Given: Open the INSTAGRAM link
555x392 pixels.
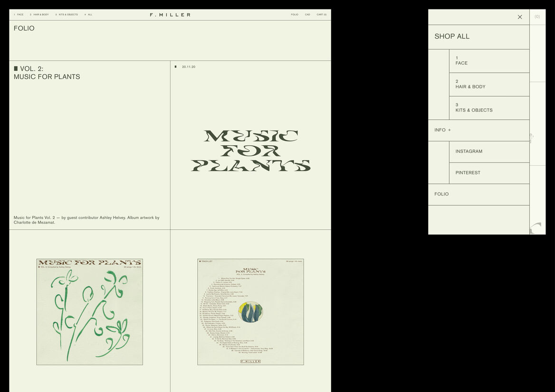Looking at the screenshot, I should (469, 151).
